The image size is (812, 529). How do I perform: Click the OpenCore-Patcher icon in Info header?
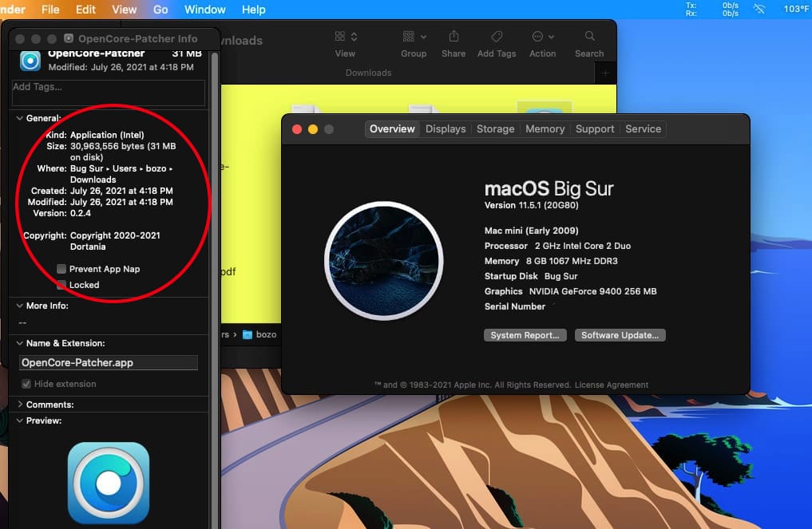(x=30, y=61)
